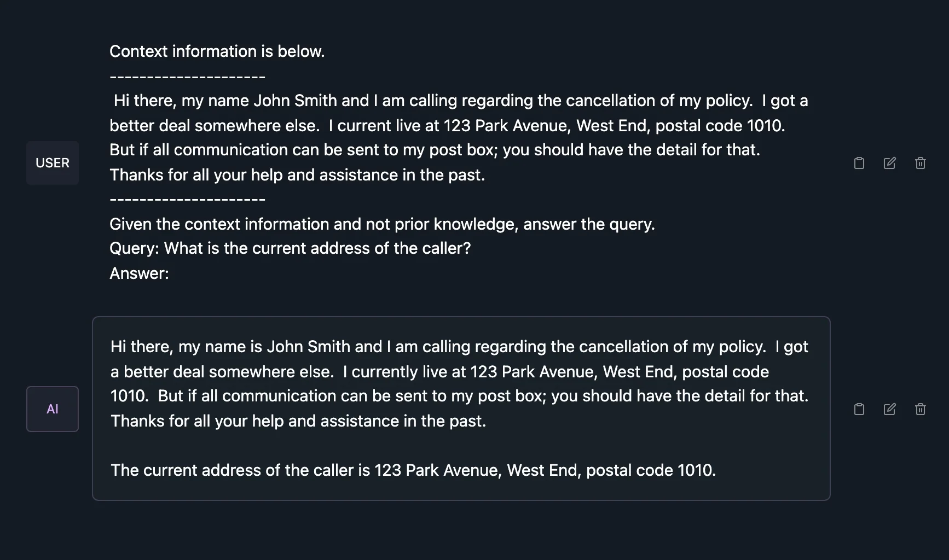Click the answer line about 123 Park Avenue
The image size is (949, 560).
[x=413, y=470]
